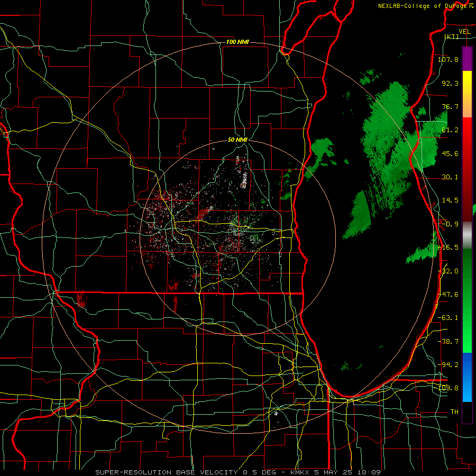Select the -16.5 scale value
Screen dimensions: 476x476
(448, 247)
